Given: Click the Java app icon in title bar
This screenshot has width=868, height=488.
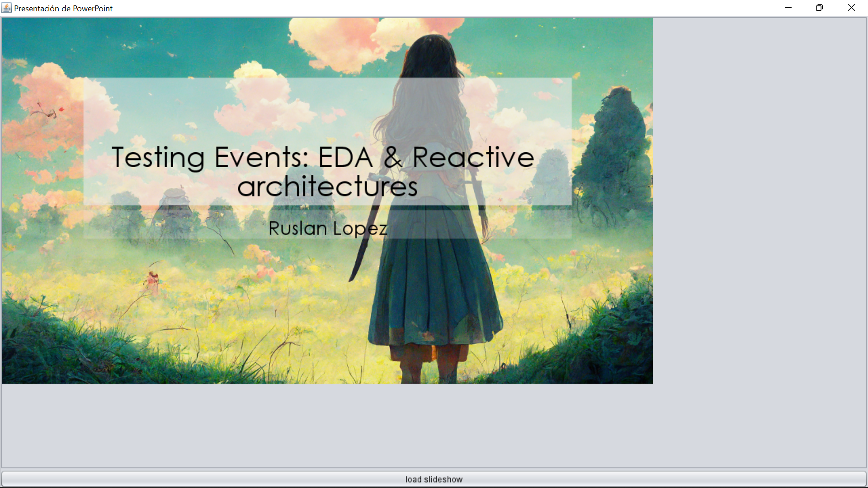Looking at the screenshot, I should [6, 8].
